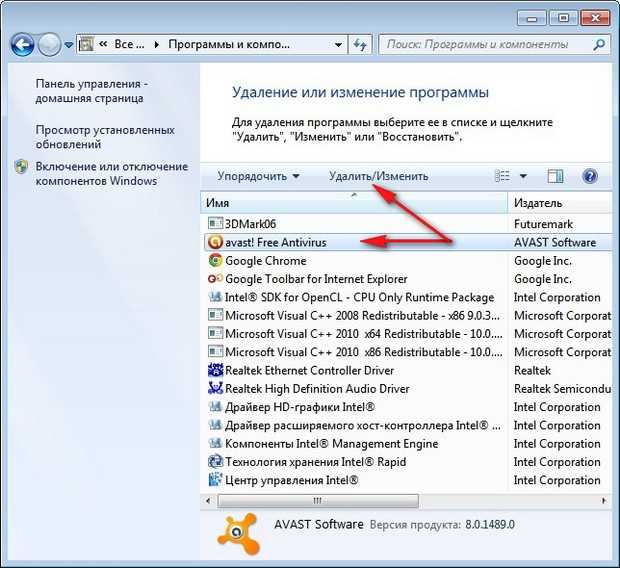The image size is (620, 568).
Task: Click the blue Help question mark icon
Action: (x=590, y=176)
